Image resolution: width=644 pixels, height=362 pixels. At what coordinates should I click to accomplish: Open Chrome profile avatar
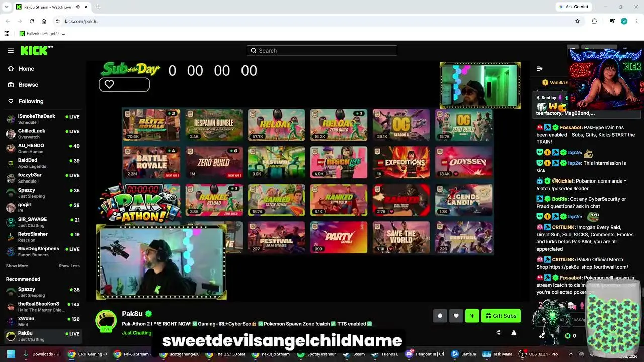tap(624, 21)
